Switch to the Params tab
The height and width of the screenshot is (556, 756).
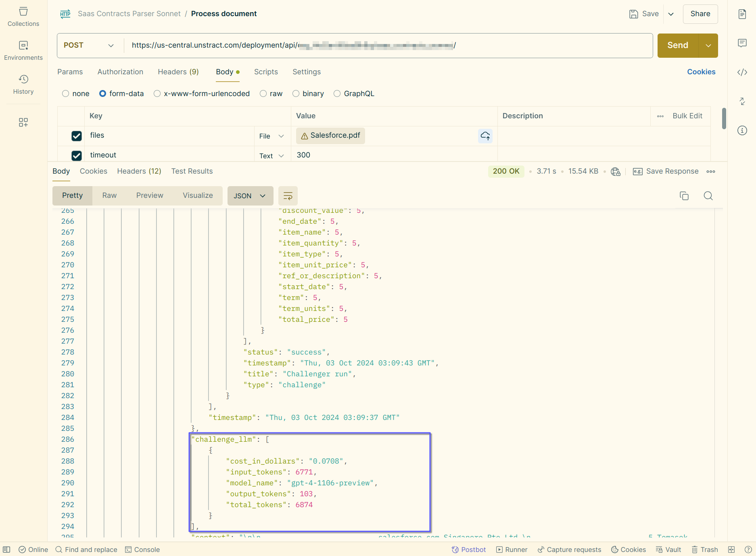pos(70,72)
